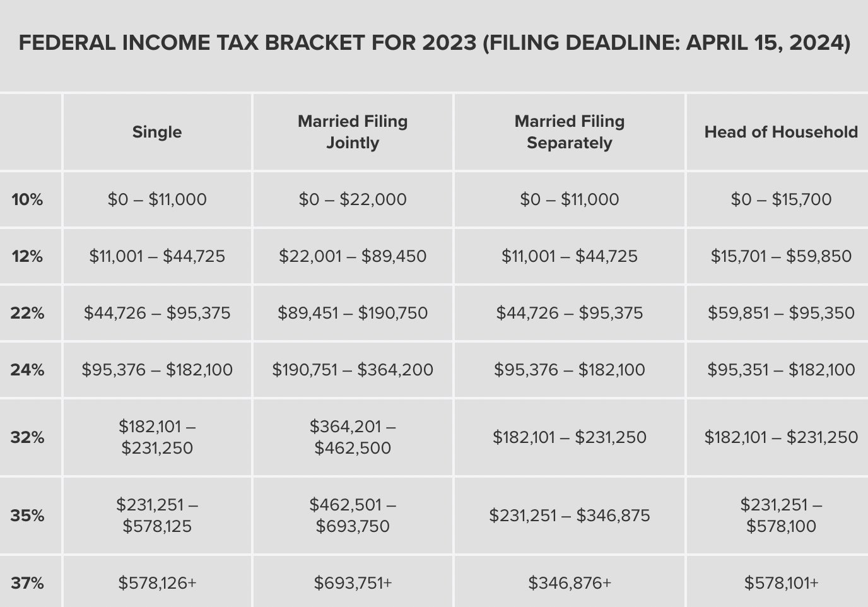Select the 35% row label
This screenshot has height=607, width=868.
pyautogui.click(x=27, y=516)
